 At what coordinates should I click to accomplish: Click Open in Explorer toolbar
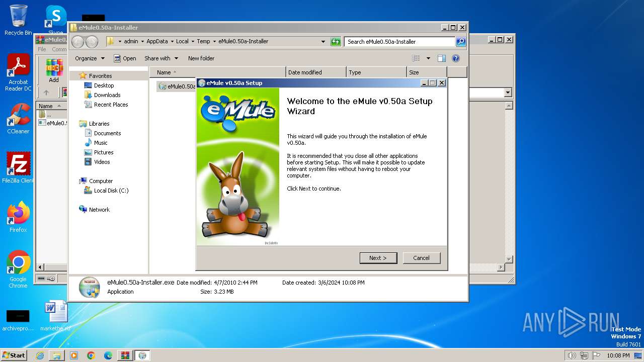[125, 58]
